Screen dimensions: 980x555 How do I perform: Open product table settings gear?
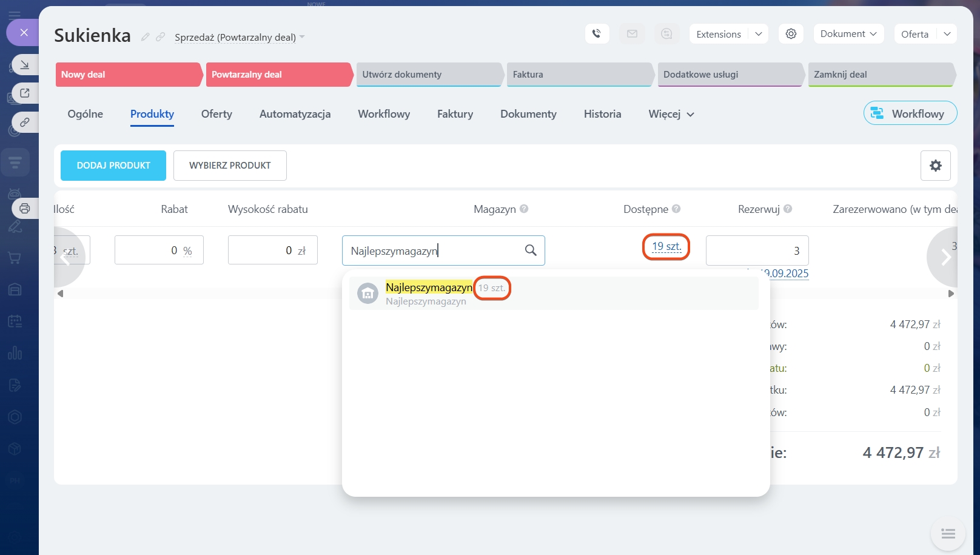(935, 166)
